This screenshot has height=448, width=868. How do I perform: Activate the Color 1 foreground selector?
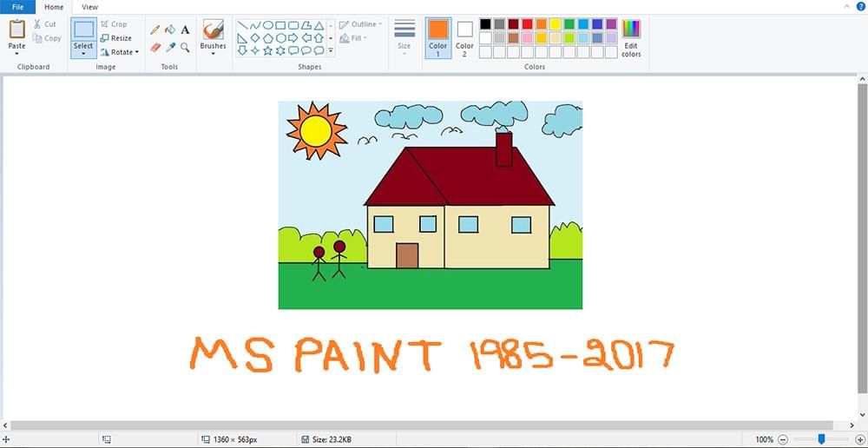438,37
